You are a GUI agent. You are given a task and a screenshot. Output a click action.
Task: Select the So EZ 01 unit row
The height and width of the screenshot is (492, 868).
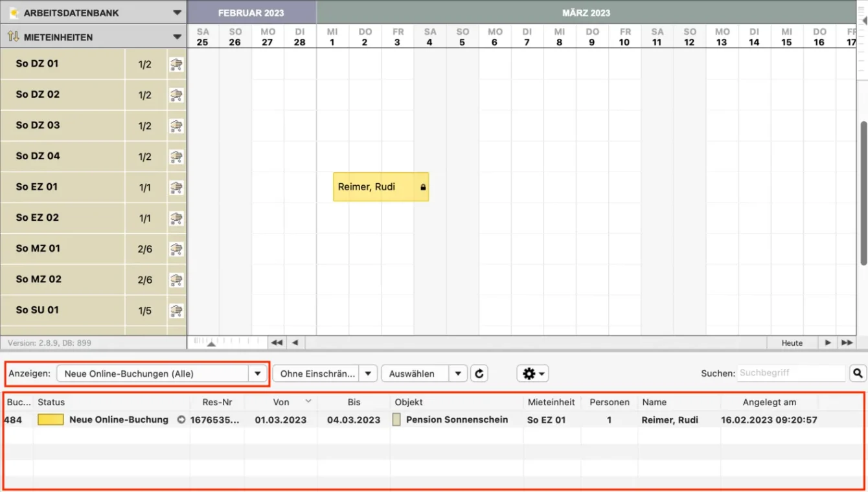pos(93,187)
